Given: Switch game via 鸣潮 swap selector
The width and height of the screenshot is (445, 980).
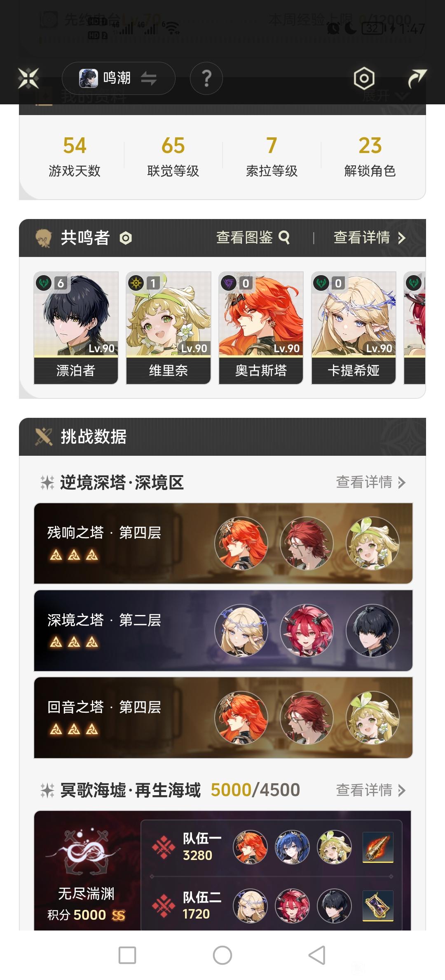Looking at the screenshot, I should click(119, 78).
